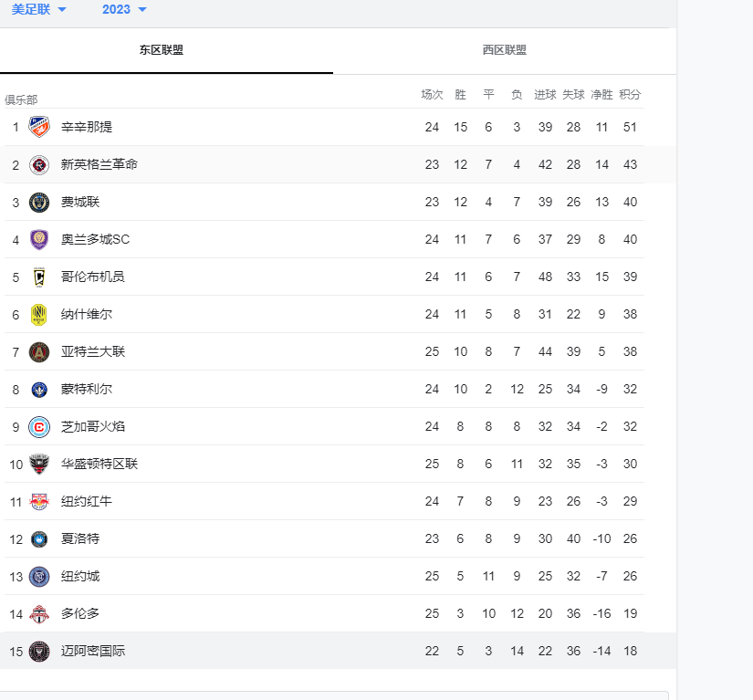Select the 亚特兰大联 circular crest
This screenshot has width=753, height=700.
[x=39, y=352]
